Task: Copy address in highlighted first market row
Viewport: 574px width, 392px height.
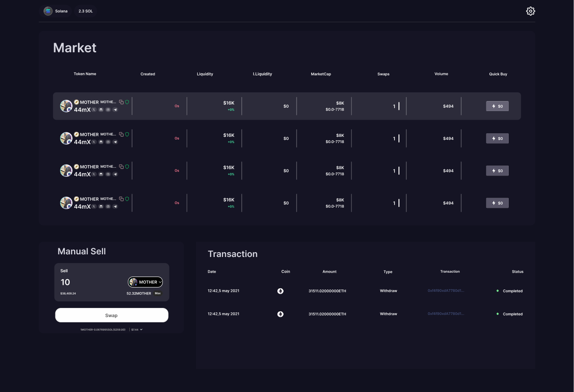Action: (x=122, y=102)
